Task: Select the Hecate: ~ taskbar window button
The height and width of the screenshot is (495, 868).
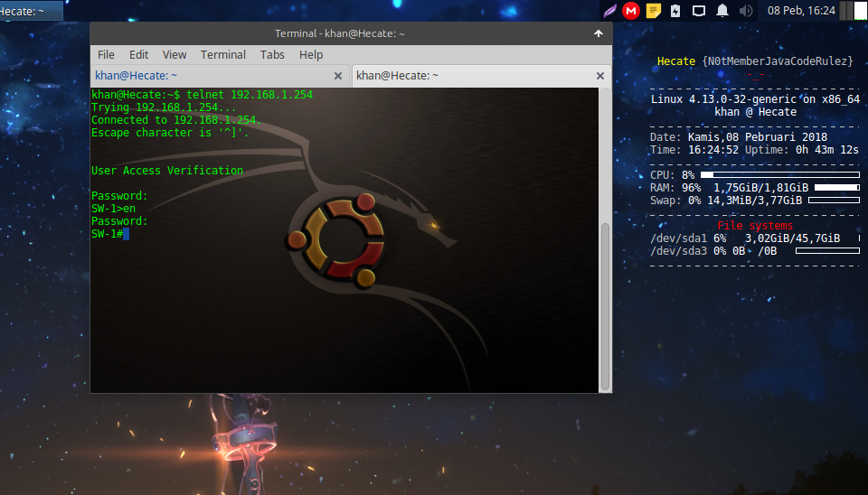Action: click(31, 11)
